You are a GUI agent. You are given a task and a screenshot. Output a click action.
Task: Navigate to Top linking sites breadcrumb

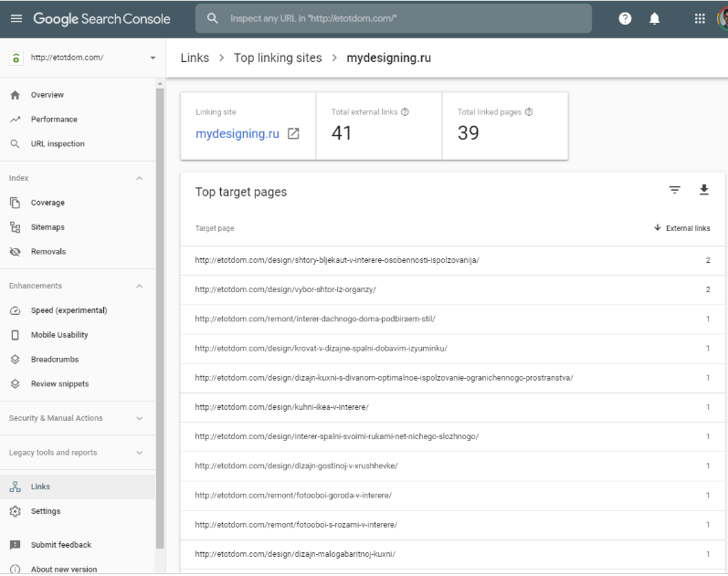[278, 58]
